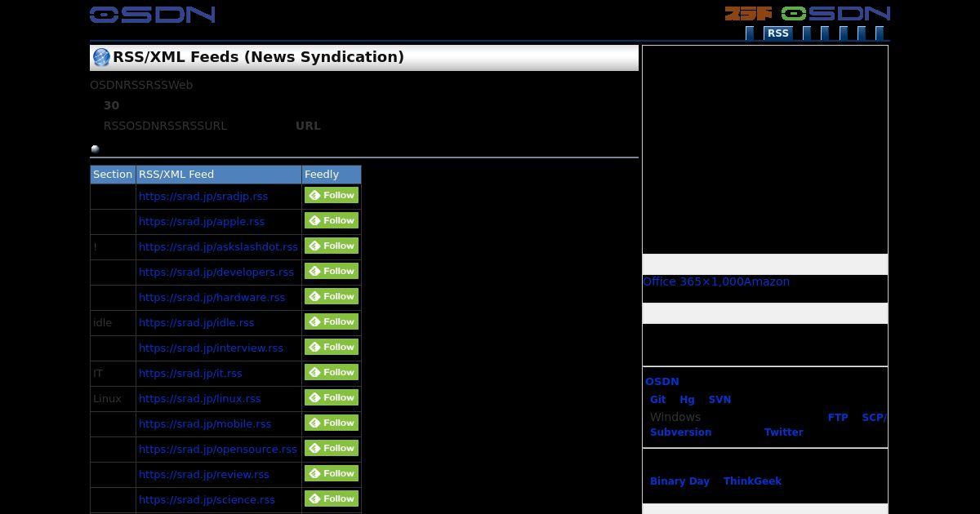Open the OSDN link in the sidebar

point(662,381)
